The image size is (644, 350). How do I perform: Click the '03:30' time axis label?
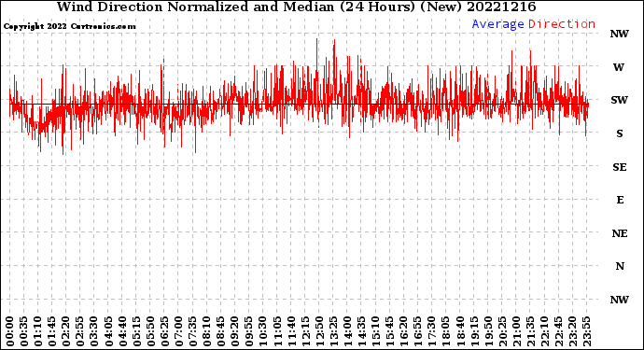[94, 331]
